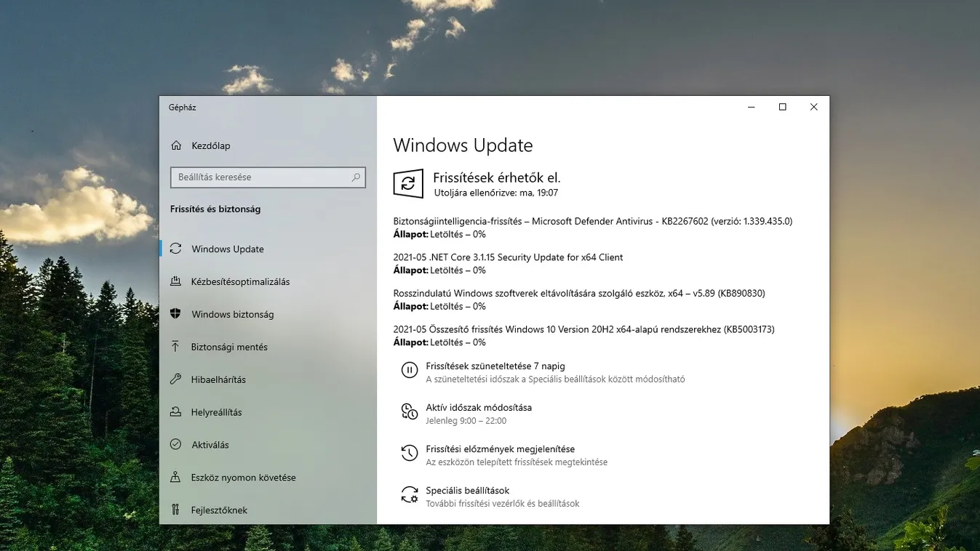This screenshot has height=551, width=980.
Task: Click the active hours clock icon
Action: [x=410, y=411]
